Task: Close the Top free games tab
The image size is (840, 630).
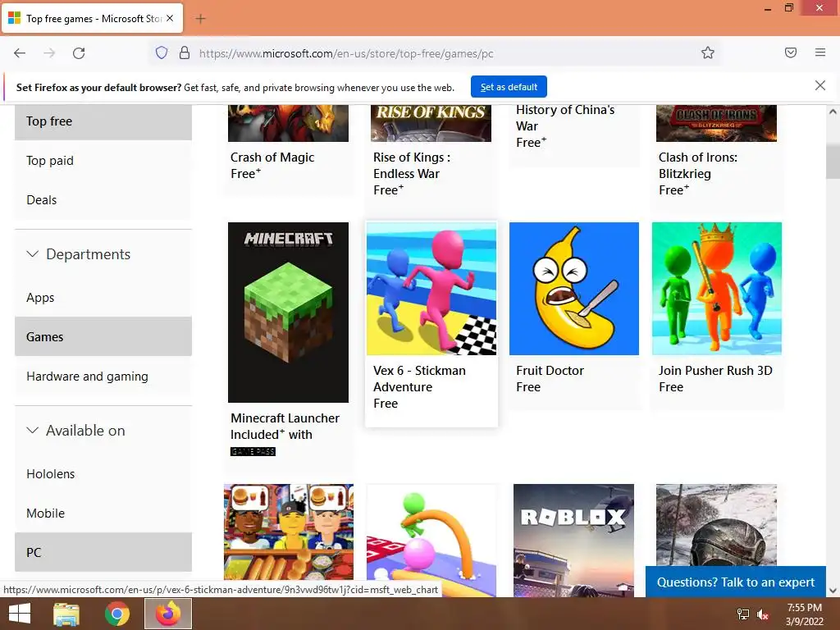Action: [x=170, y=18]
